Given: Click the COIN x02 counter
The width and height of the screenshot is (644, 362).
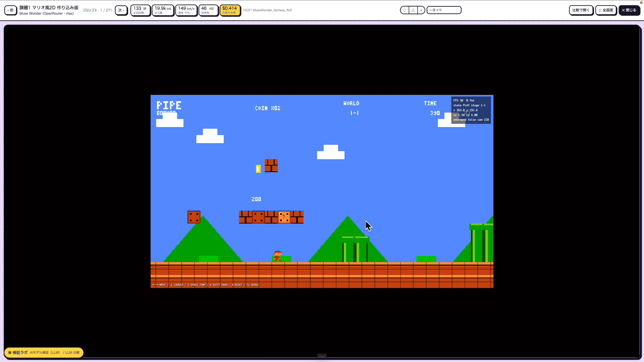Looking at the screenshot, I should [268, 108].
